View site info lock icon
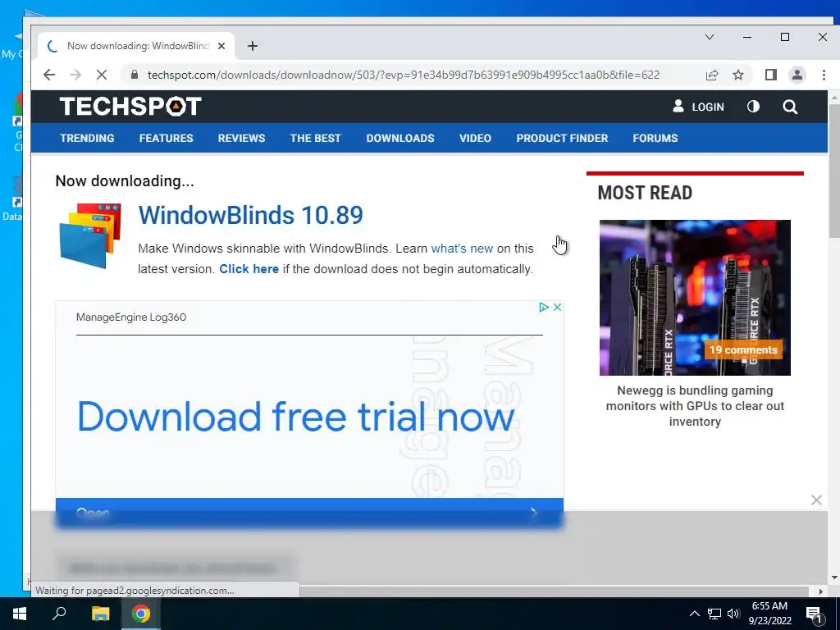The image size is (840, 630). (135, 75)
